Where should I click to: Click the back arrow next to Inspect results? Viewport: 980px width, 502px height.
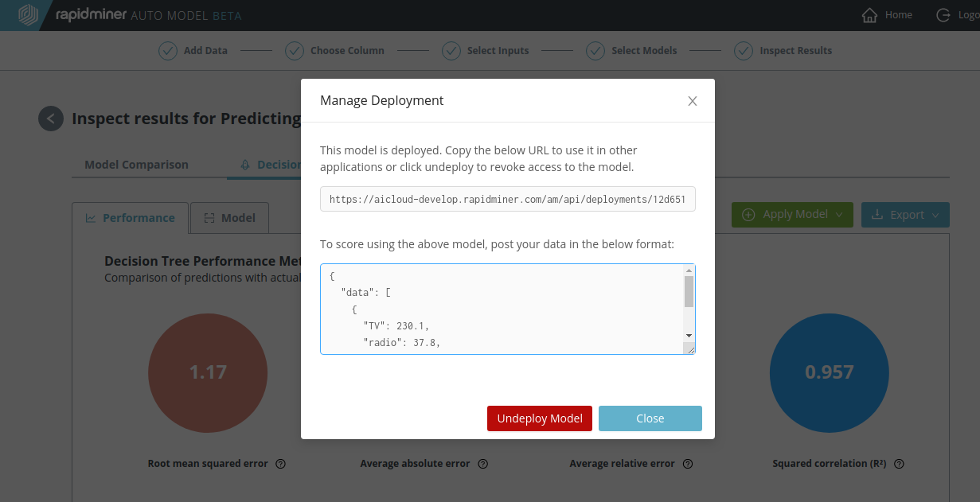tap(51, 119)
